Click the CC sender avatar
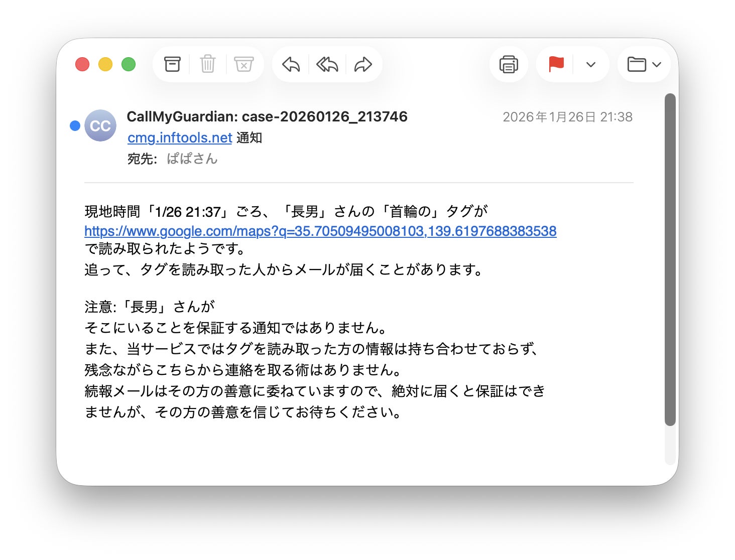Screen dimensions: 735x560 (100, 125)
